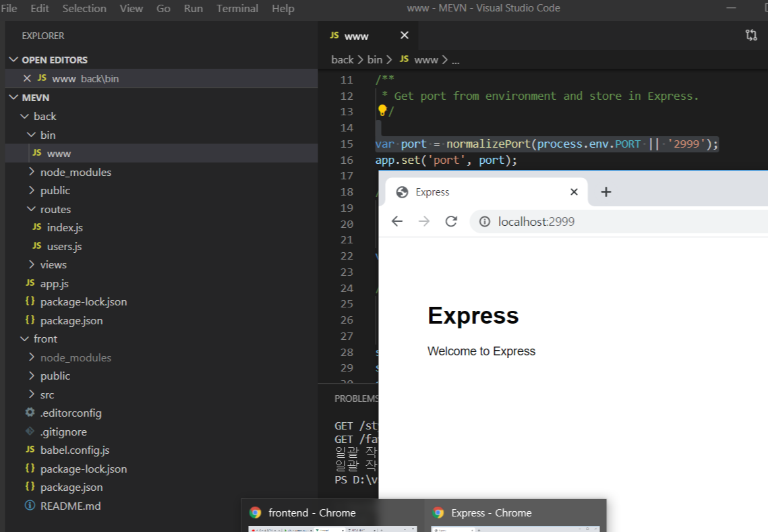The height and width of the screenshot is (532, 768).
Task: Open package.json under front
Action: 161,487
